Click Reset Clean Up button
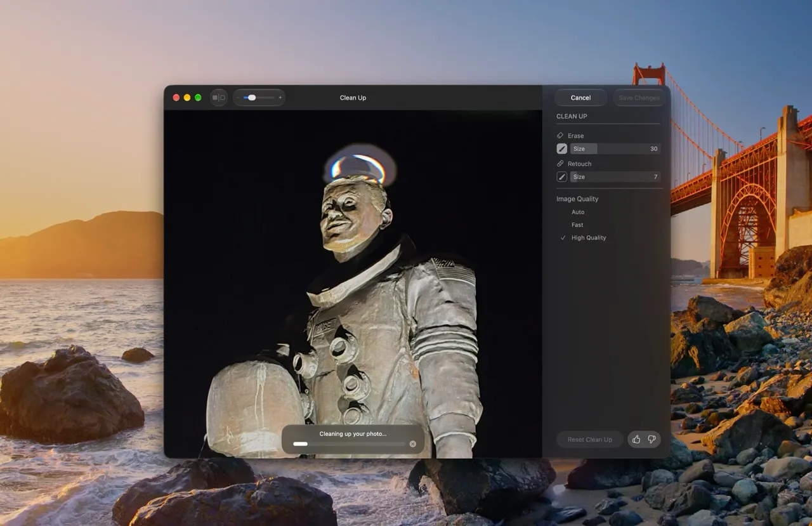 tap(590, 440)
